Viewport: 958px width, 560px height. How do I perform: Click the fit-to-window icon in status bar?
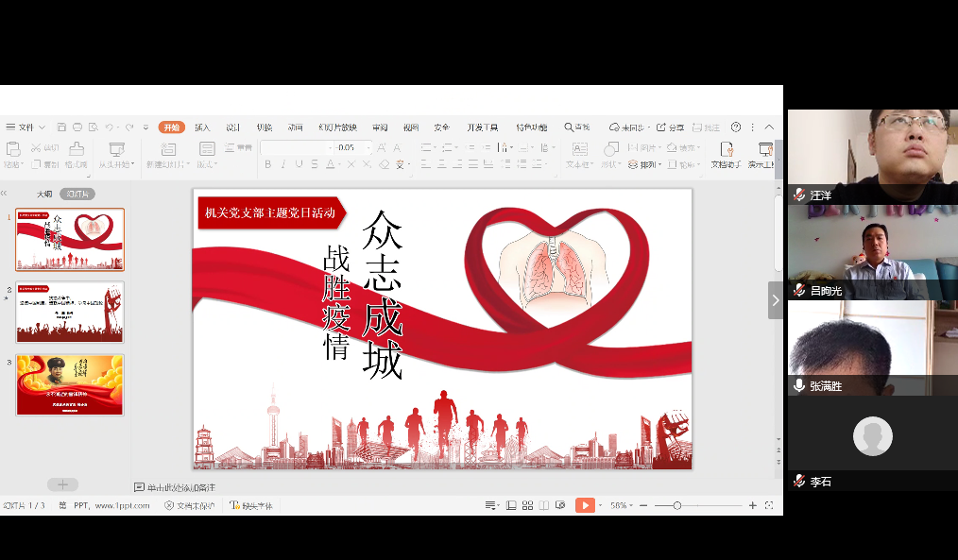(769, 505)
